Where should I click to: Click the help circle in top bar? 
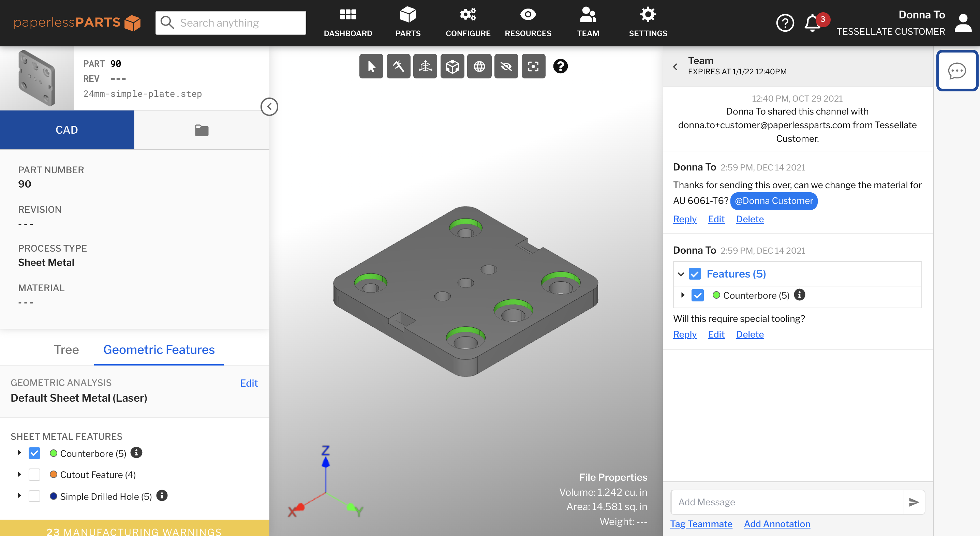pos(785,23)
